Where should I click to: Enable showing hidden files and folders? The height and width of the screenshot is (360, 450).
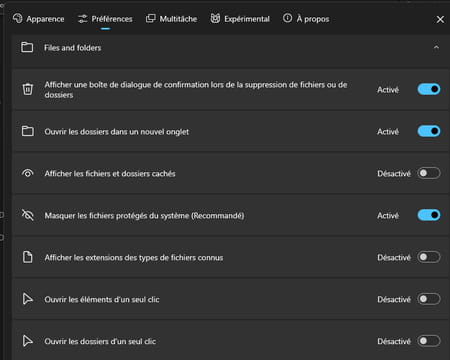[429, 173]
